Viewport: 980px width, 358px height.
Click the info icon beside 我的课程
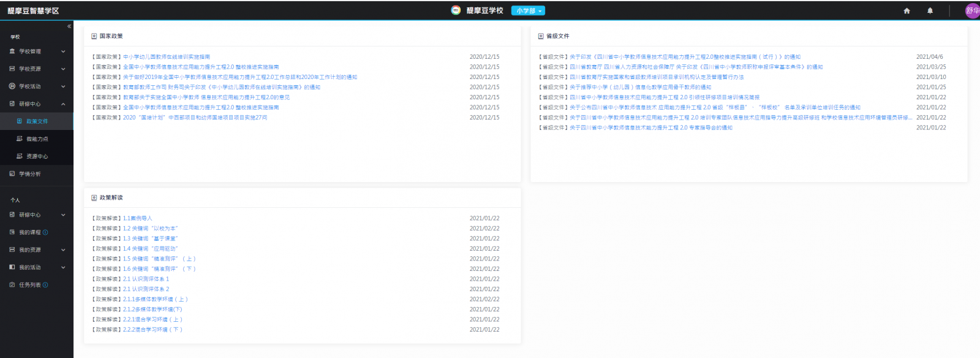45,232
